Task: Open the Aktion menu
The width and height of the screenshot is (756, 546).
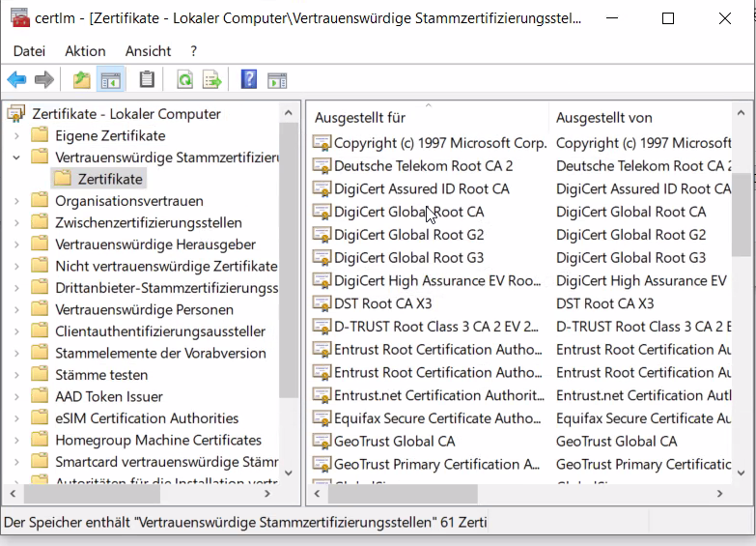Action: click(85, 51)
